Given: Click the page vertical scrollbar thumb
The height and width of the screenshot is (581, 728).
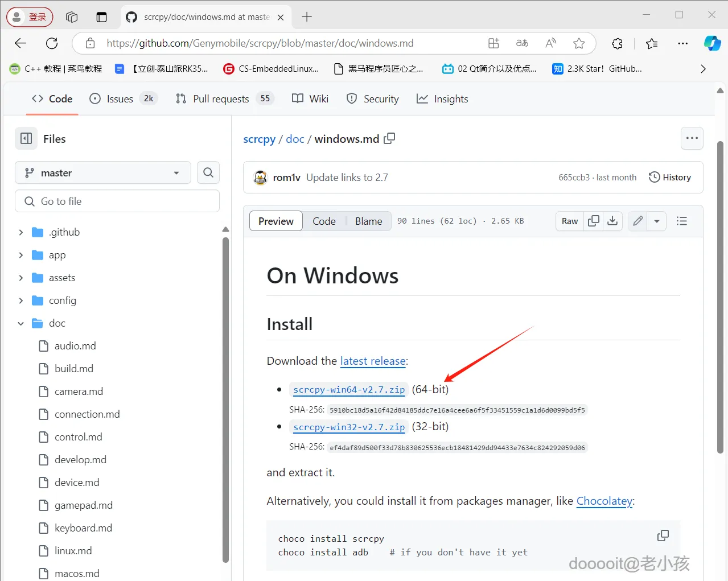Looking at the screenshot, I should pos(720,296).
